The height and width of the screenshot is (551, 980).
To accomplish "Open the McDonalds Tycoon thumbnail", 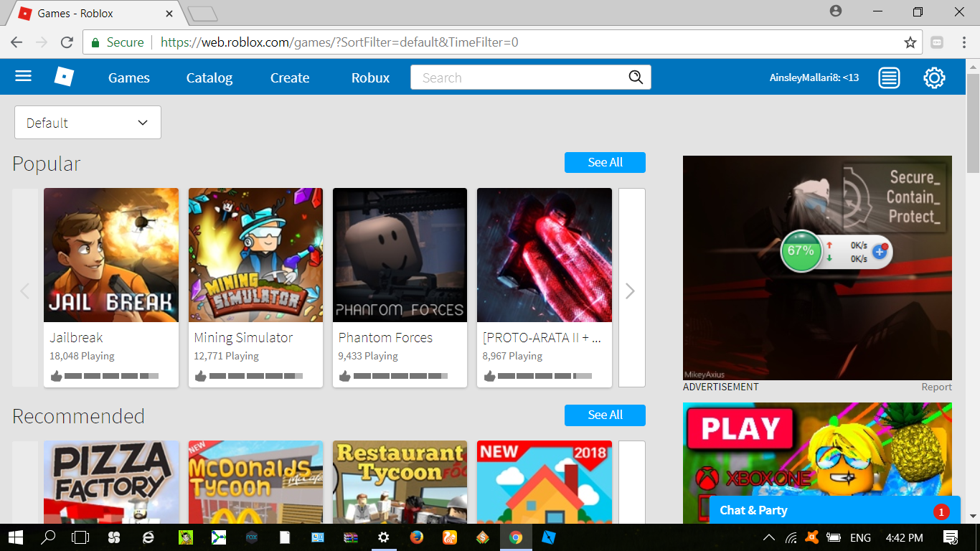I will [255, 482].
